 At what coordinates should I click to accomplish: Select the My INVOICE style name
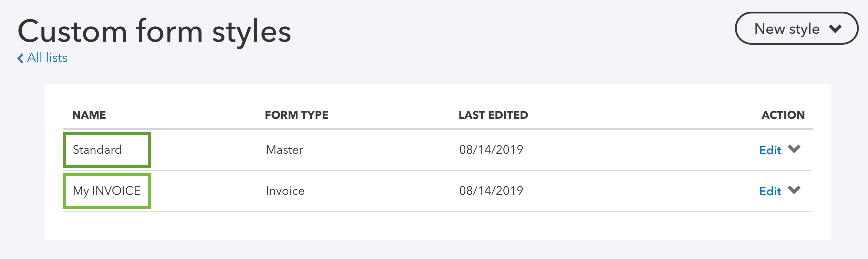pos(106,191)
